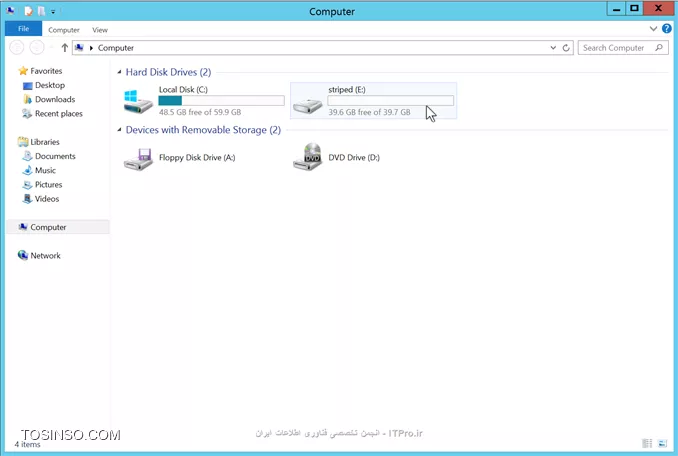Click the Hard Disk Drives (2) header
The image size is (678, 456).
(168, 72)
